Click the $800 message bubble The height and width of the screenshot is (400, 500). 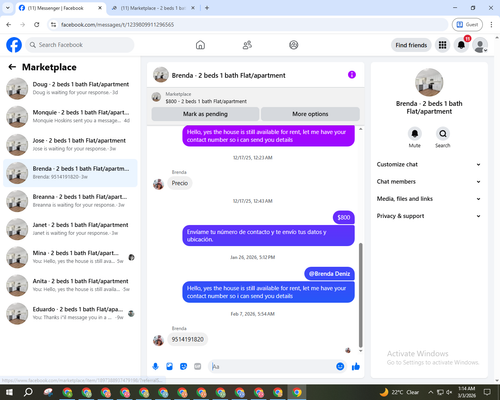(x=344, y=218)
